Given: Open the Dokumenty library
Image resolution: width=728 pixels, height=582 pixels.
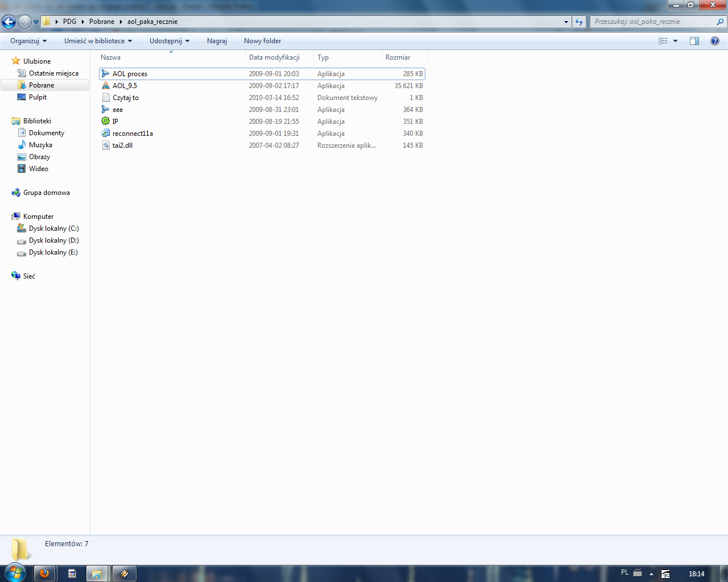Looking at the screenshot, I should [x=47, y=133].
